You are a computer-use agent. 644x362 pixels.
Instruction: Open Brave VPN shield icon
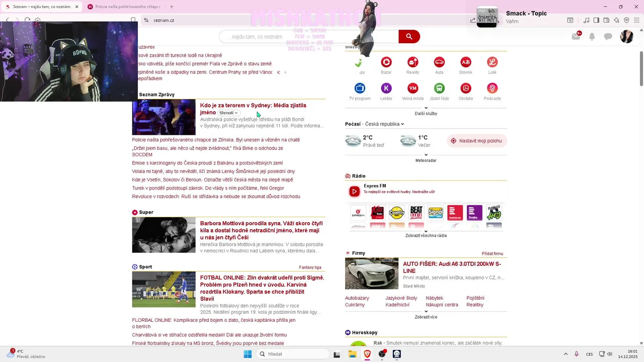coord(626,20)
